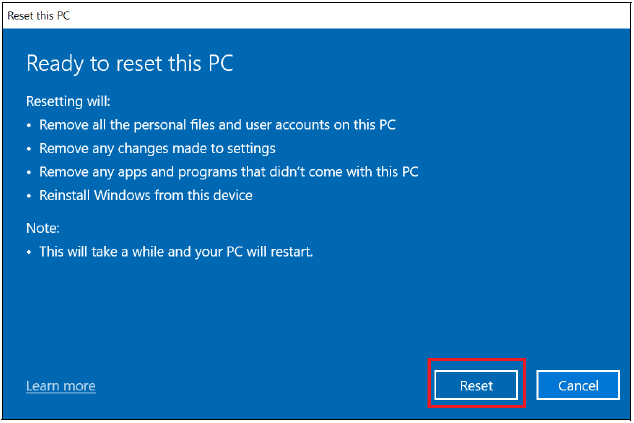Click bullet dot before 'Remove all the personal files'
This screenshot has height=423, width=634.
(30, 125)
